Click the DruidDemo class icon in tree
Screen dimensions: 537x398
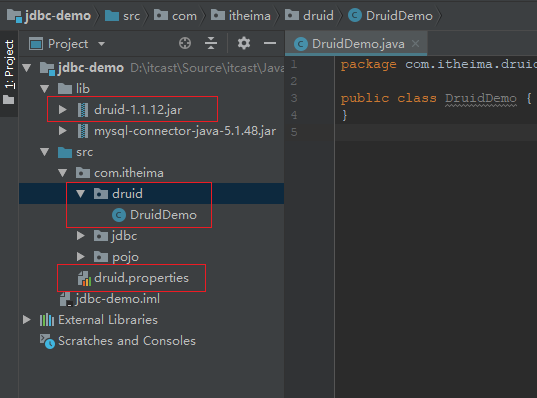click(x=119, y=215)
